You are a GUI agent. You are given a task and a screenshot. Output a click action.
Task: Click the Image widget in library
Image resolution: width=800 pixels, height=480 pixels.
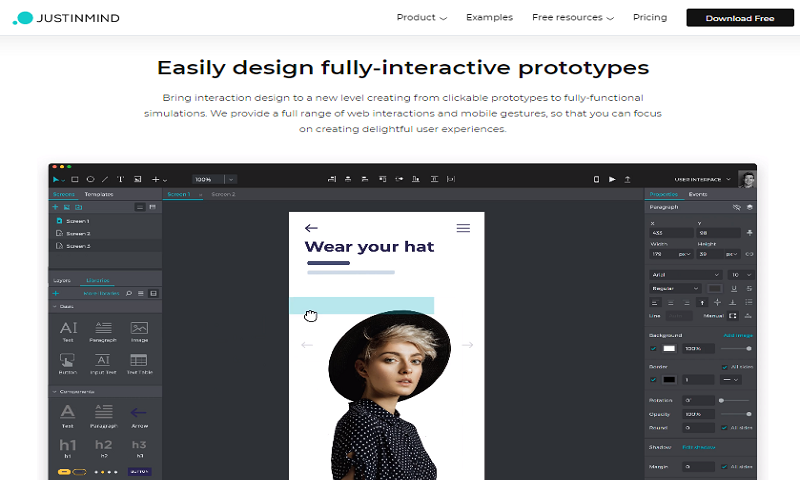pos(139,331)
